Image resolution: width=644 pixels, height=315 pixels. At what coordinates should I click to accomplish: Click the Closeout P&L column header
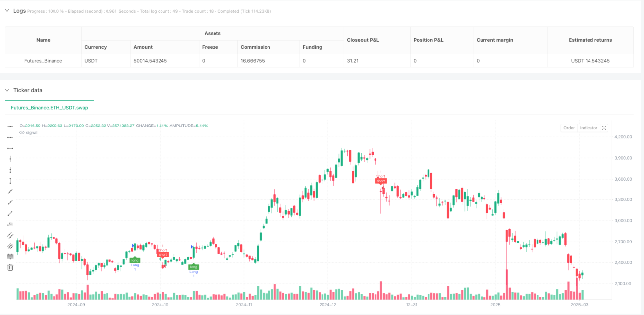click(363, 40)
